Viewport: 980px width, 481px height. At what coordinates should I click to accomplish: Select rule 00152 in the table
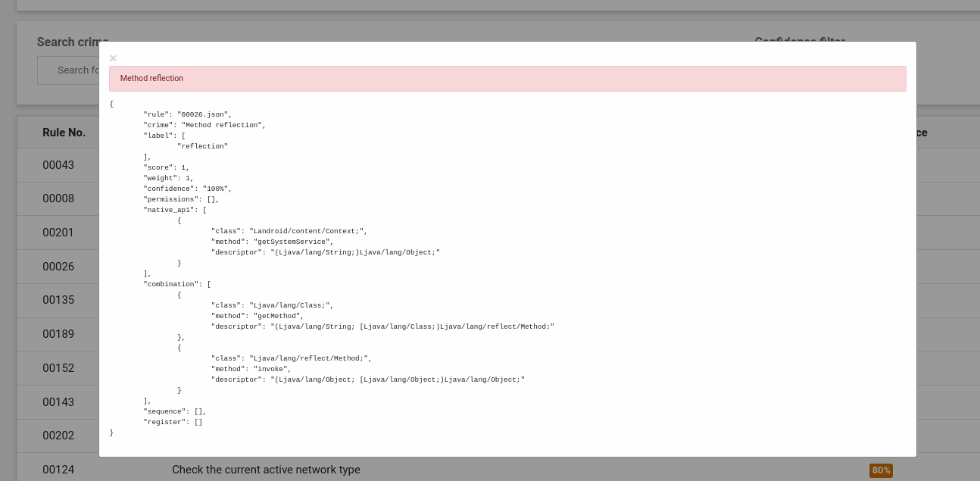(58, 368)
